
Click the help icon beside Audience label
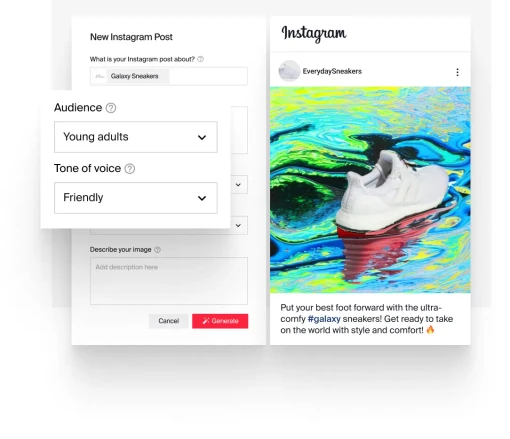point(111,108)
